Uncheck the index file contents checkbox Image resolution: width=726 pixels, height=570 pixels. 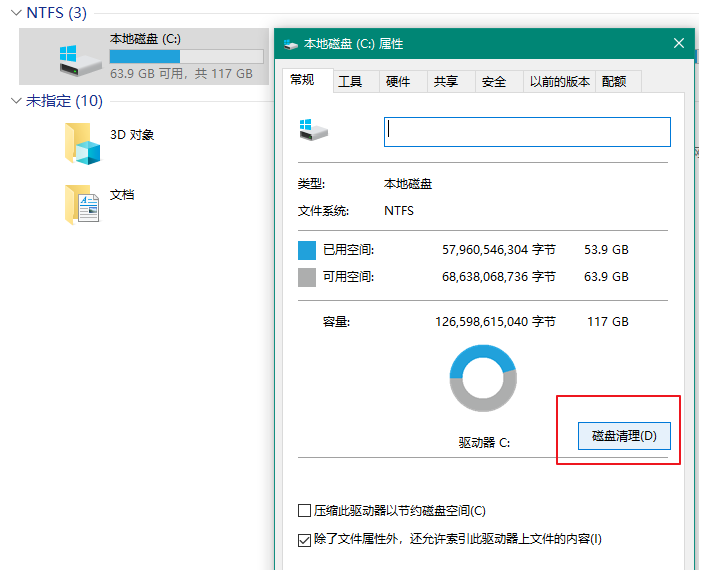tap(304, 540)
